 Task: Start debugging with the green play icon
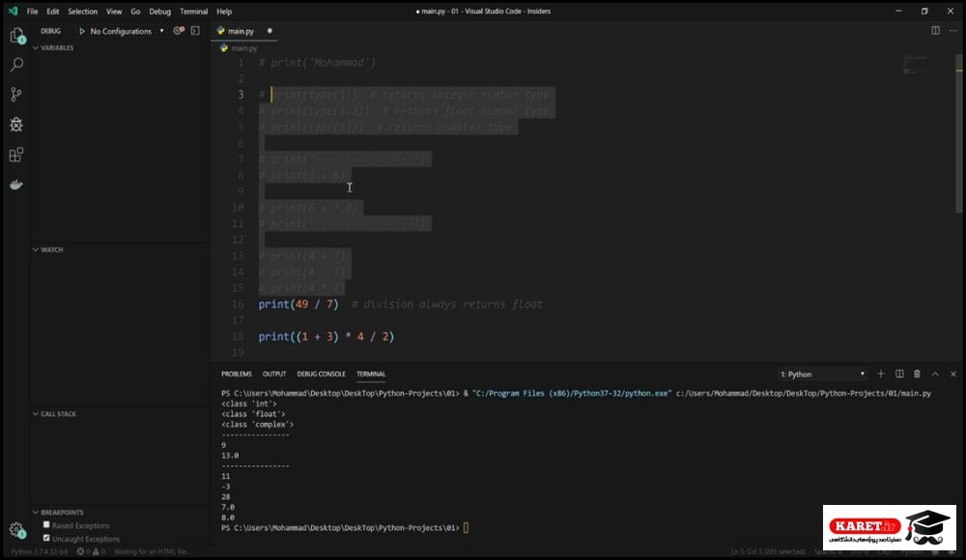click(82, 31)
